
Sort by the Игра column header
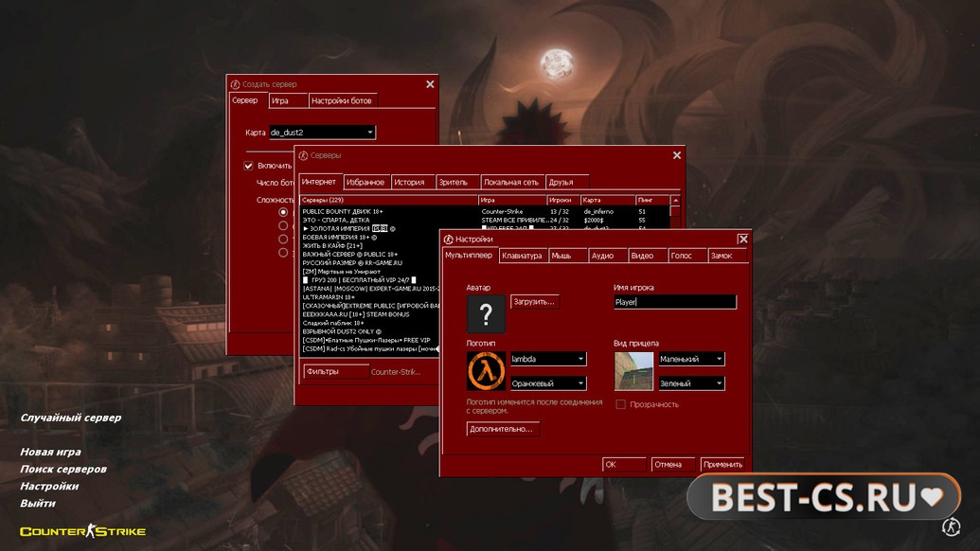[x=512, y=200]
